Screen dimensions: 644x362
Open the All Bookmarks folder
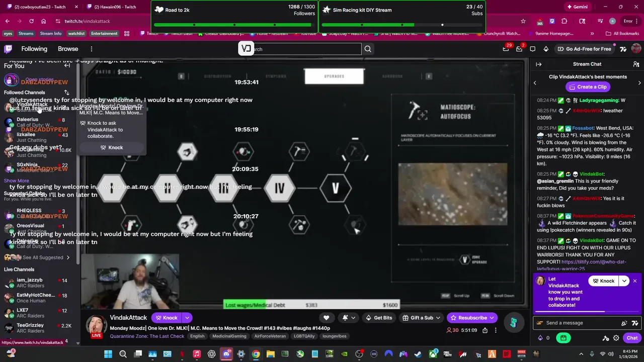pos(622,34)
